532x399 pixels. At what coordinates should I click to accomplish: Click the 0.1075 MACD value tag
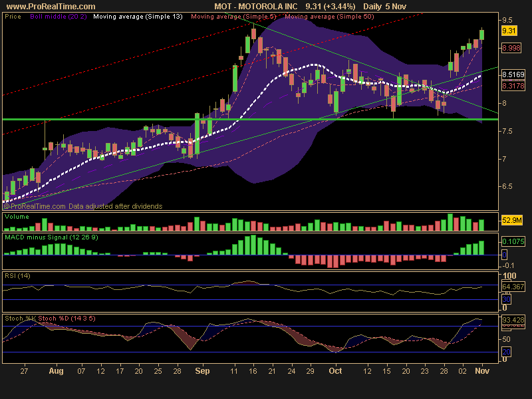coord(513,241)
